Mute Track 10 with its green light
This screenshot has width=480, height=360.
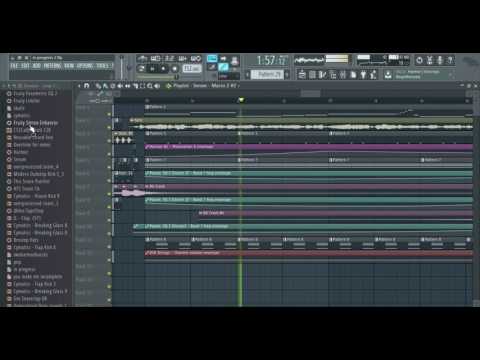pyautogui.click(x=109, y=233)
